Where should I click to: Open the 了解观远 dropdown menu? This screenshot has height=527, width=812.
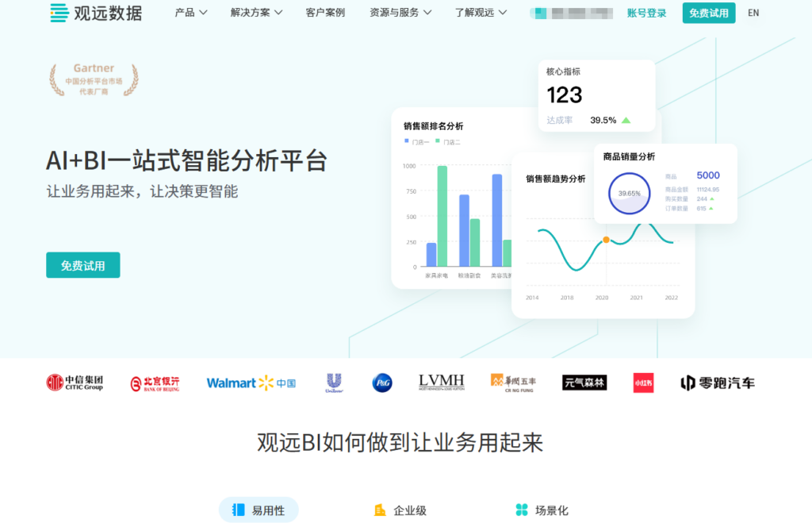pos(481,13)
